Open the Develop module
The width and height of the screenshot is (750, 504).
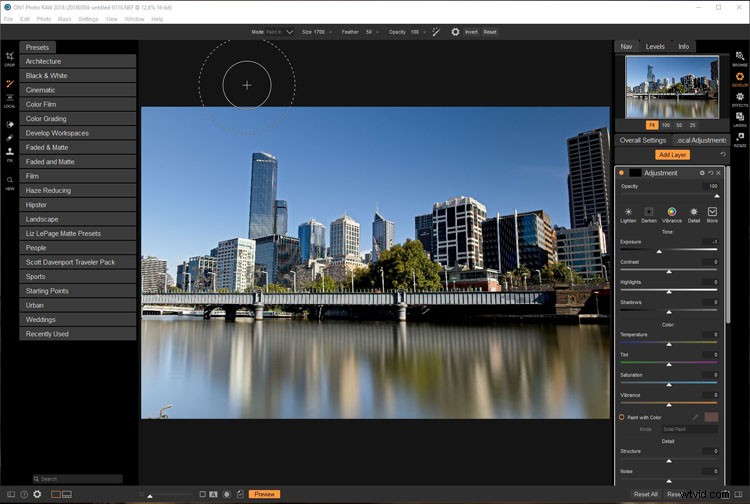click(x=739, y=77)
